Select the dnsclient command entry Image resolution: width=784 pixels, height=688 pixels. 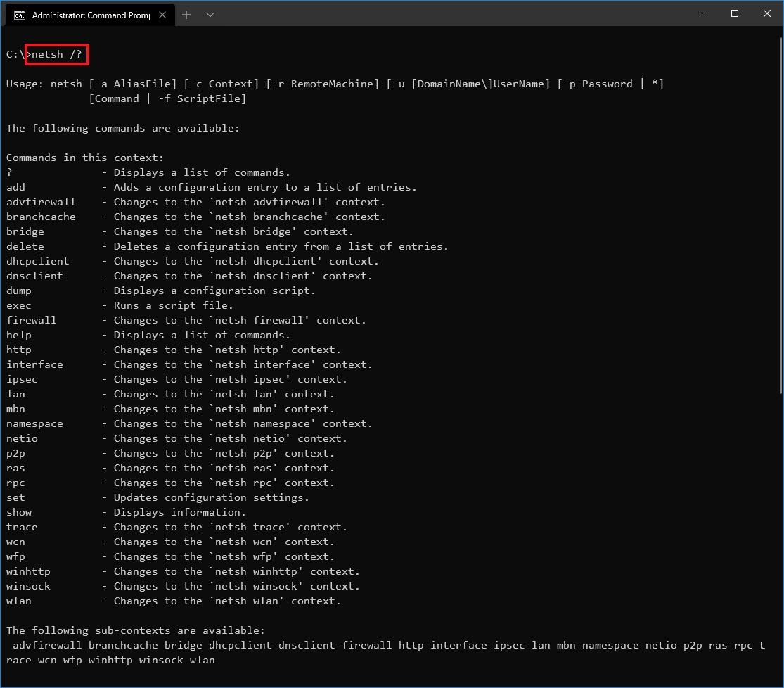pos(34,275)
